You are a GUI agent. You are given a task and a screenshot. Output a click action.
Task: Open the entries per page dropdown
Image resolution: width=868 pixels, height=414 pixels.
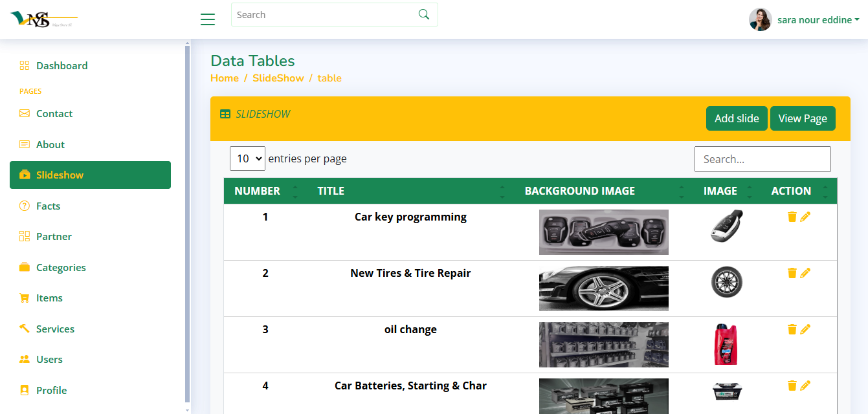coord(247,158)
